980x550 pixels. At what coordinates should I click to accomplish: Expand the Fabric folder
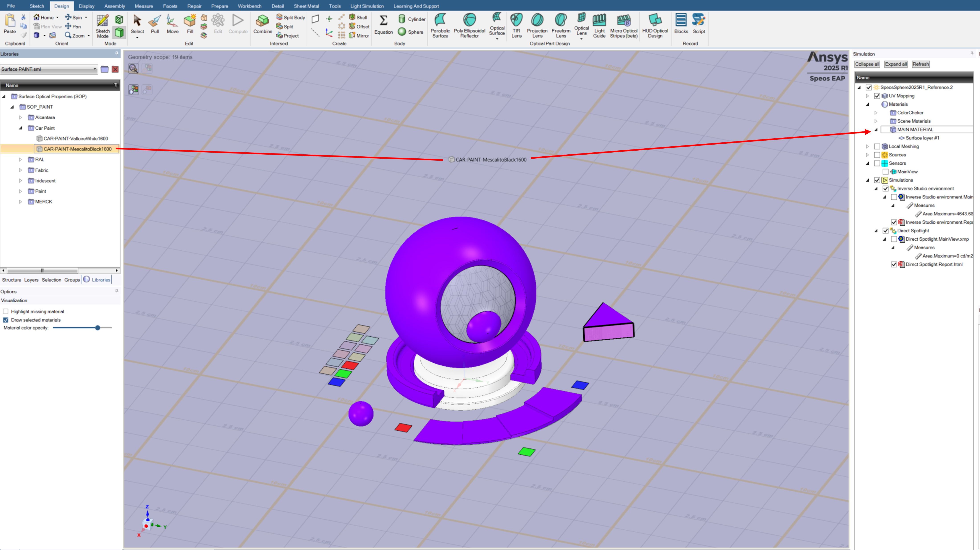pyautogui.click(x=20, y=170)
